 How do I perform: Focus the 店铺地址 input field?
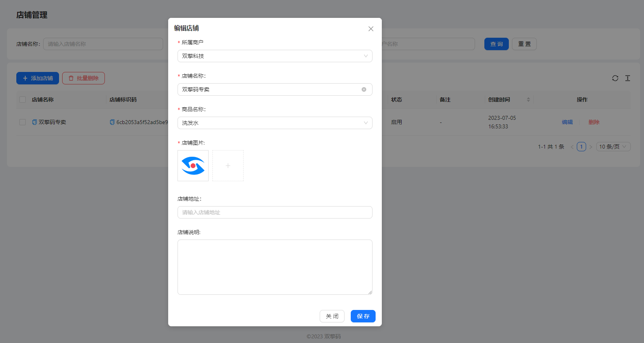point(275,212)
